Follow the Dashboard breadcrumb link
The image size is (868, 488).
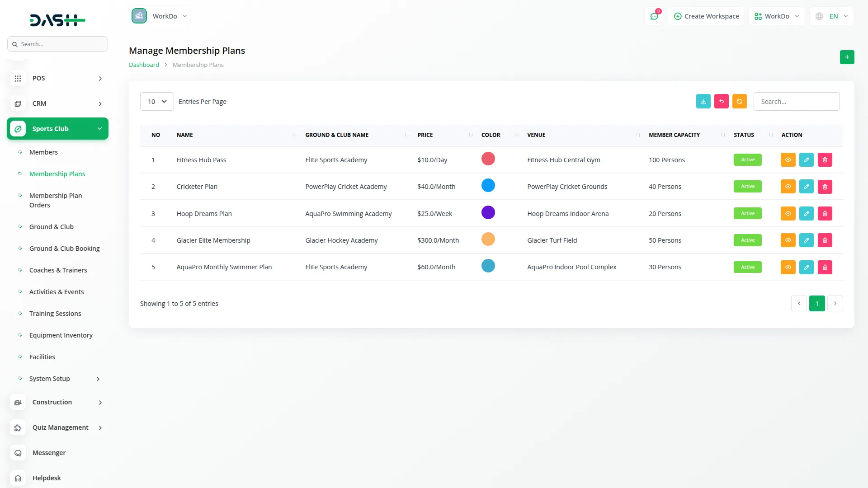click(144, 65)
